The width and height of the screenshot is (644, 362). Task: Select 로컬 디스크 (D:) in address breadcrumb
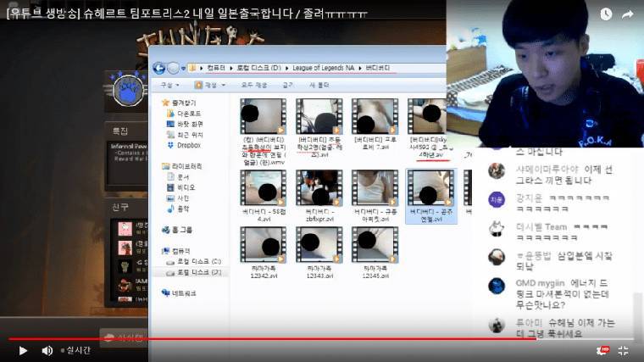pos(258,68)
